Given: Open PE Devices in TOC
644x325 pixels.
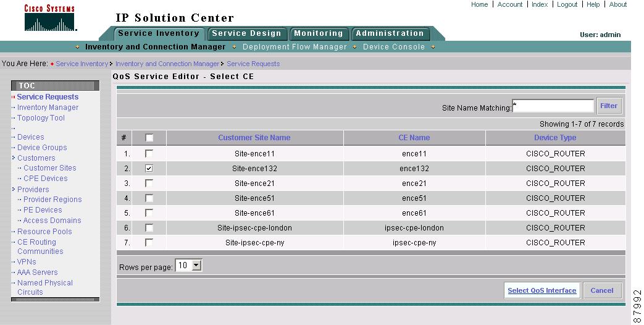Looking at the screenshot, I should 43,209.
